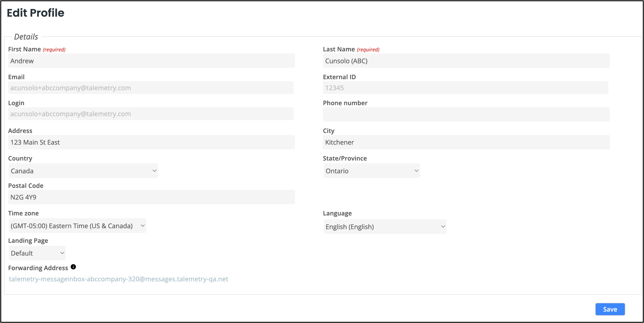644x323 pixels.
Task: Click the City field showing Kitchener
Action: tap(466, 142)
